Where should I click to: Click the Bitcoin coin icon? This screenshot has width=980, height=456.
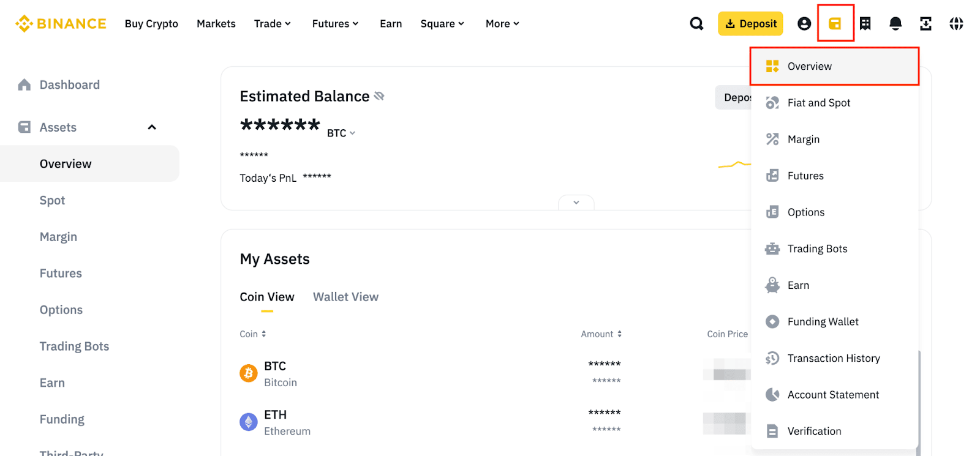(248, 373)
